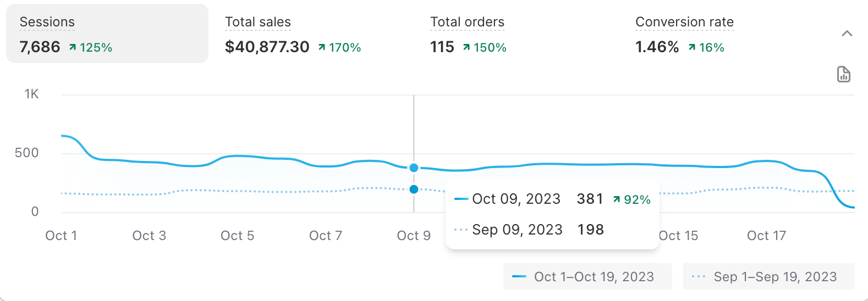Viewport: 868px width, 301px height.
Task: Collapse the metrics chart panel
Action: click(847, 34)
